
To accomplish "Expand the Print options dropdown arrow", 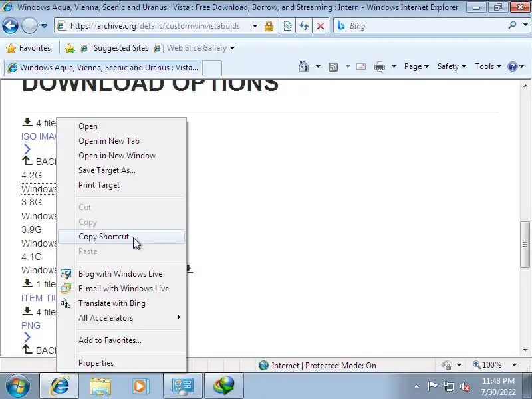I will [x=394, y=66].
